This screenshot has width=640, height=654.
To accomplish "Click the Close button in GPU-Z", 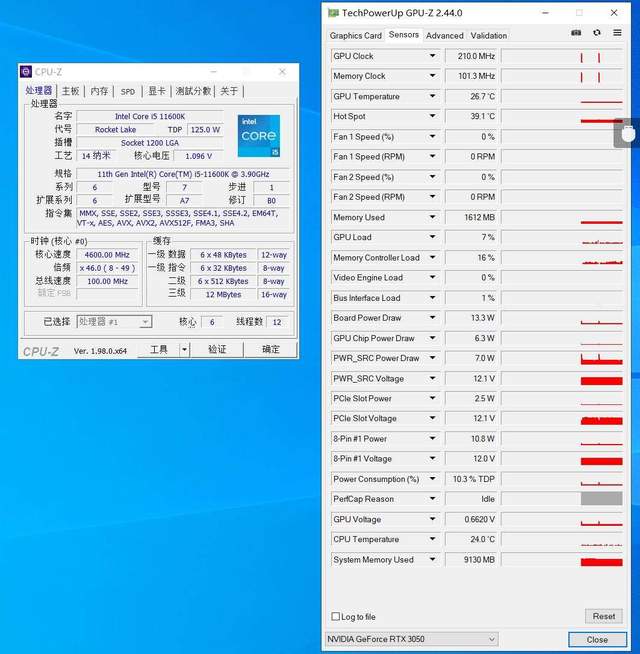I will click(x=597, y=639).
